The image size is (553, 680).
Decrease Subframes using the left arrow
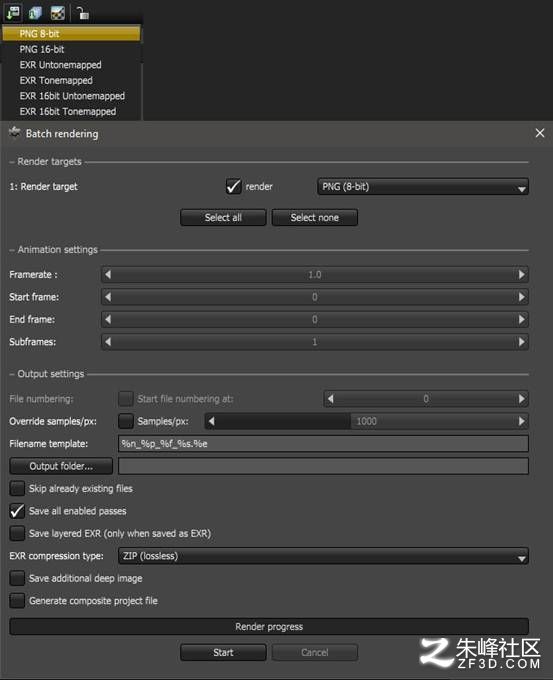pyautogui.click(x=108, y=342)
